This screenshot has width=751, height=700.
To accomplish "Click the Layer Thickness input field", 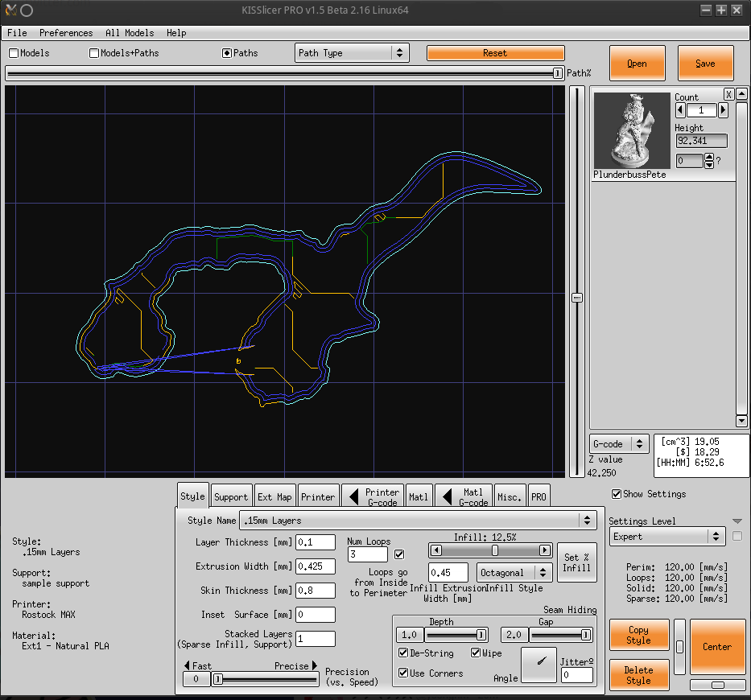I will tap(316, 542).
